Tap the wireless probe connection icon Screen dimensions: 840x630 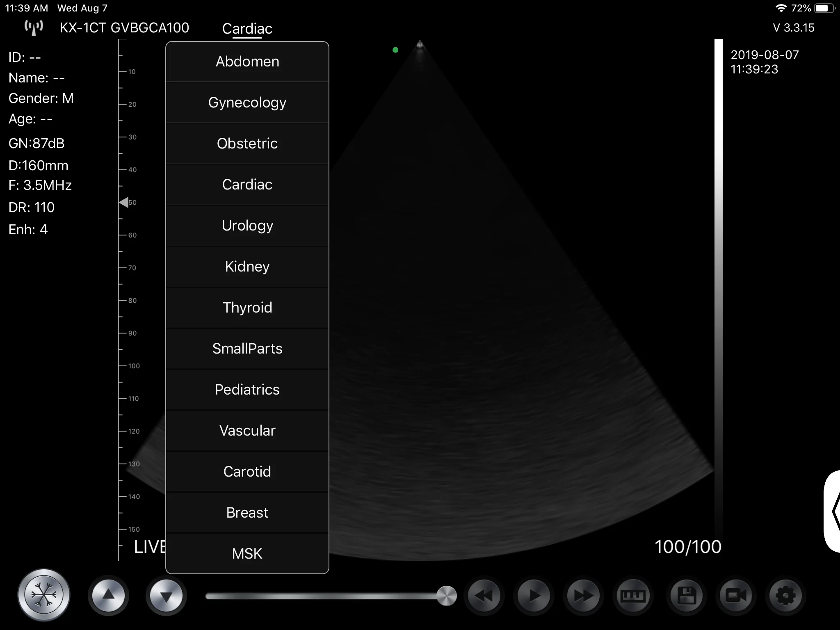[x=34, y=28]
